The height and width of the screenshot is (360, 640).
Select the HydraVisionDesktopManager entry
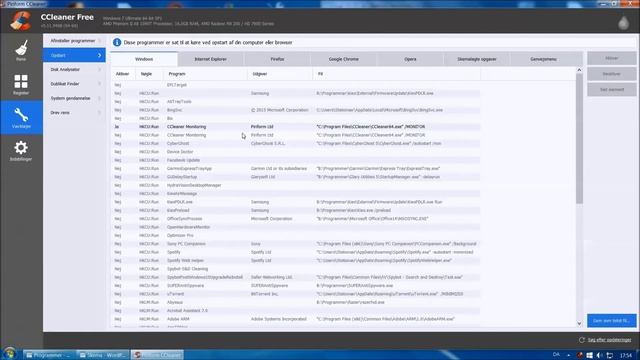point(296,185)
